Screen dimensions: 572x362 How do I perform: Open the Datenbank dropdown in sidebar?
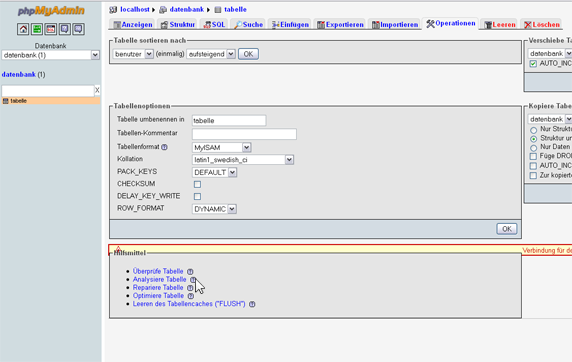coord(51,55)
